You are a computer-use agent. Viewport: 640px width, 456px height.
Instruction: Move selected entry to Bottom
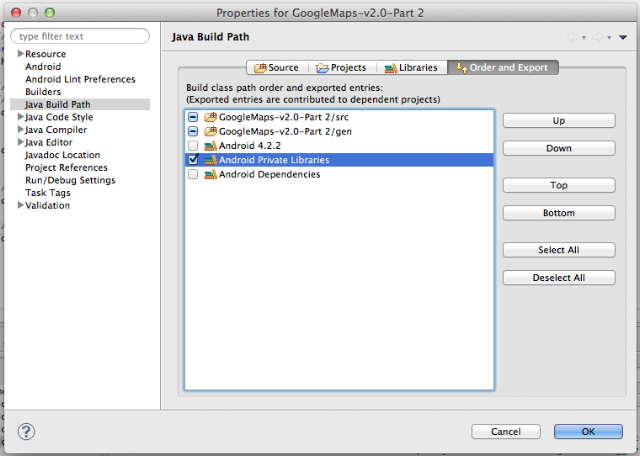click(559, 213)
